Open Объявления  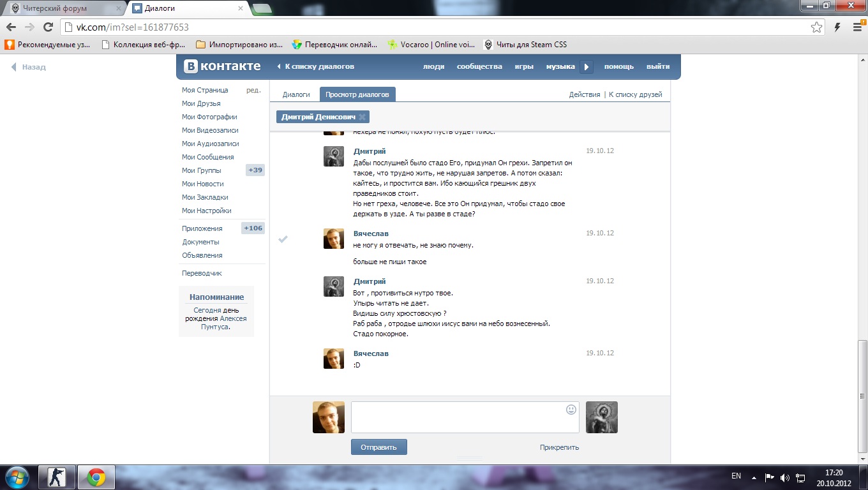[x=202, y=255]
